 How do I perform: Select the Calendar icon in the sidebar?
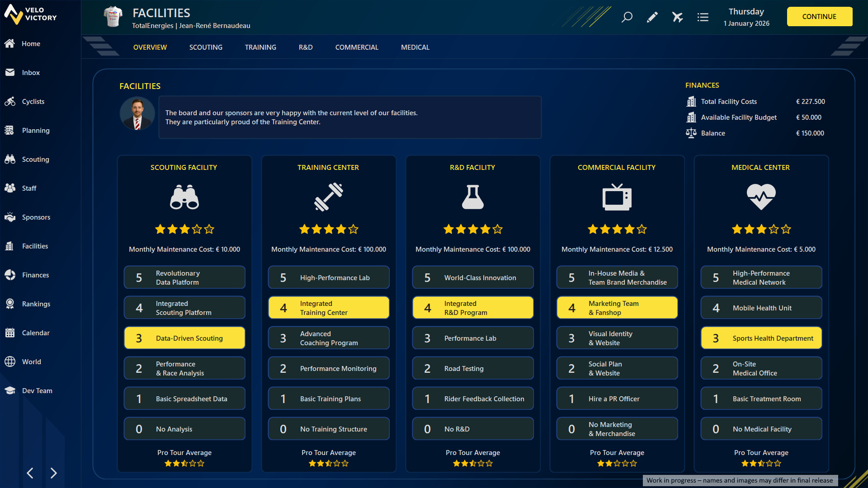pos(11,333)
